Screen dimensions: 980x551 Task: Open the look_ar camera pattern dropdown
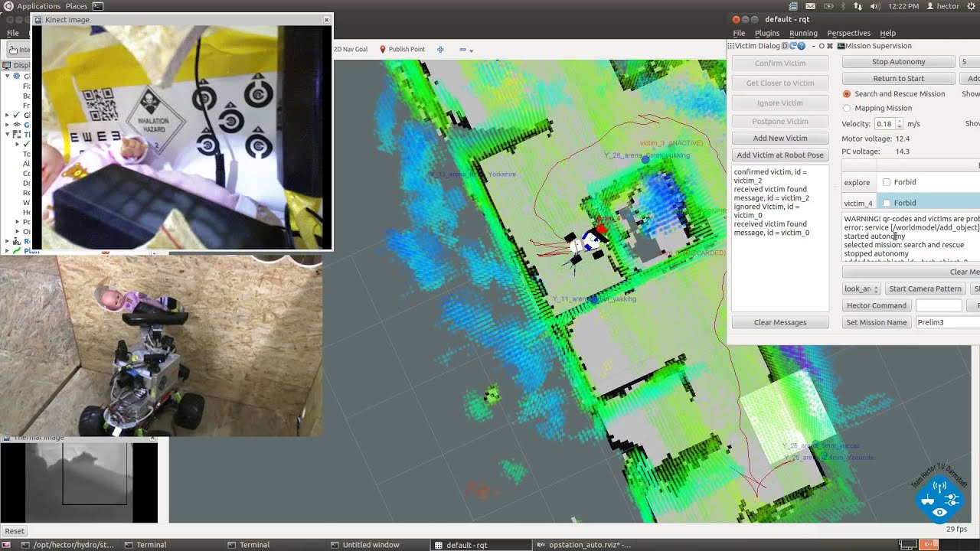click(x=861, y=289)
